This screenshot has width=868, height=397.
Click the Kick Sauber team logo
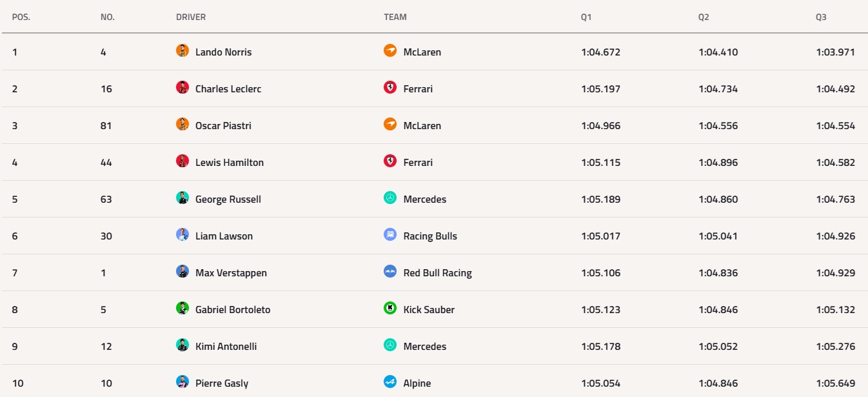[x=390, y=308]
